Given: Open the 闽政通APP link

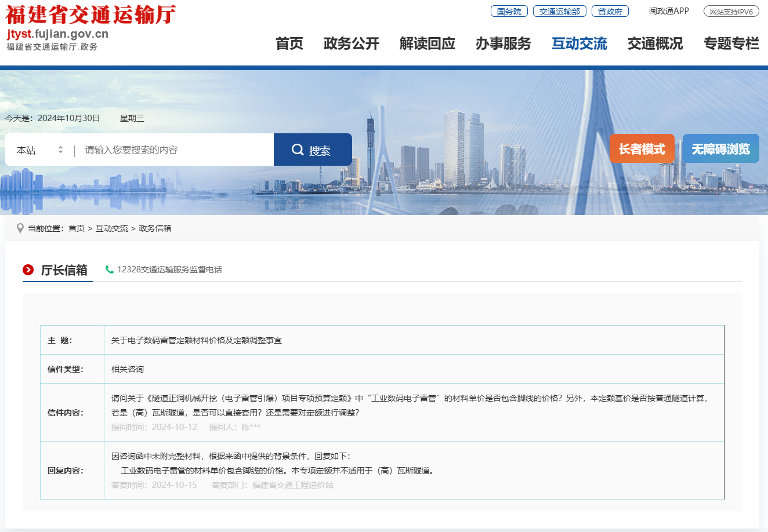Looking at the screenshot, I should pyautogui.click(x=669, y=10).
